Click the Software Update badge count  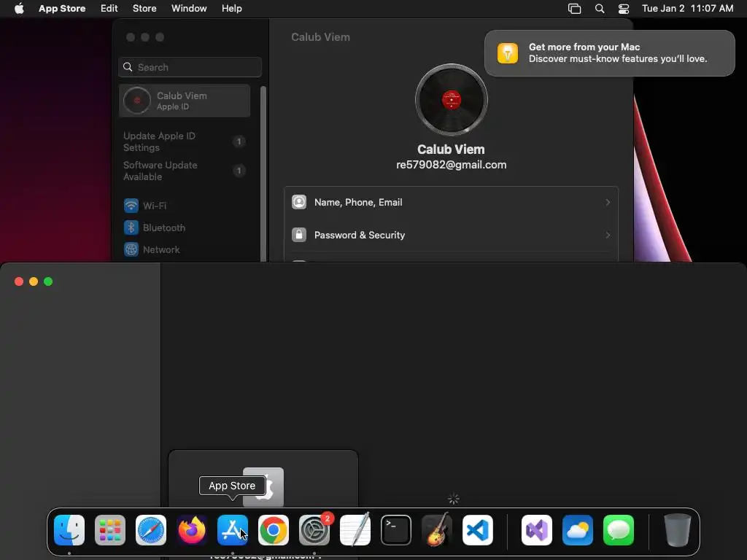tap(239, 171)
